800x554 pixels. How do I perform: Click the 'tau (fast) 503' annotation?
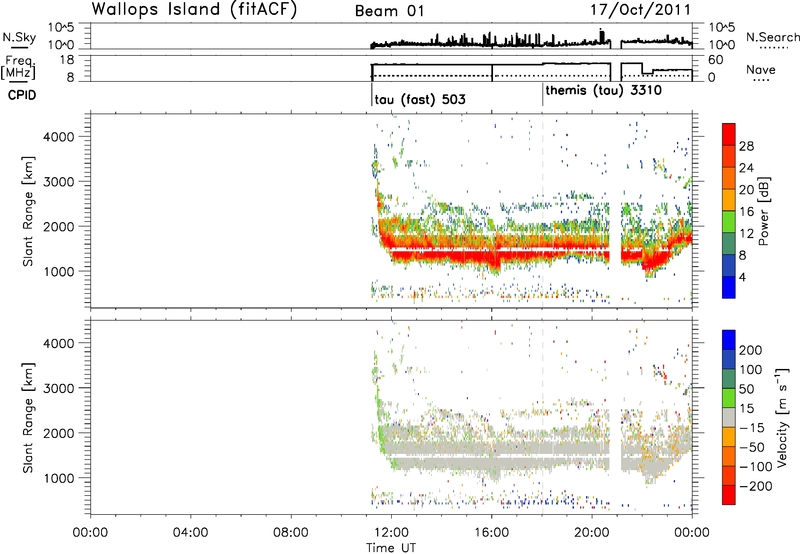point(420,99)
